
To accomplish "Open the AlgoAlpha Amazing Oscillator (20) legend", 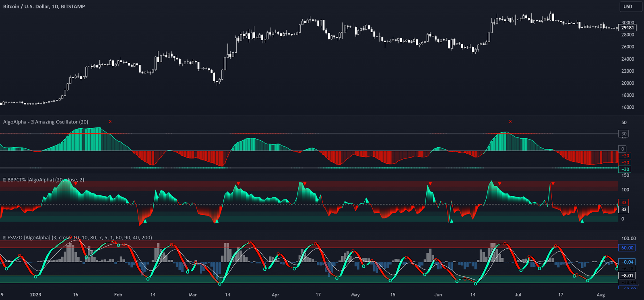I will 45,122.
